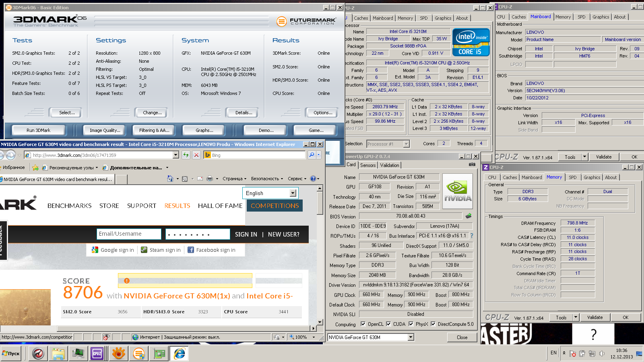Open the GPU selector dropdown in GPU-Z
Viewport: 644px width, 362px height.
tap(411, 337)
